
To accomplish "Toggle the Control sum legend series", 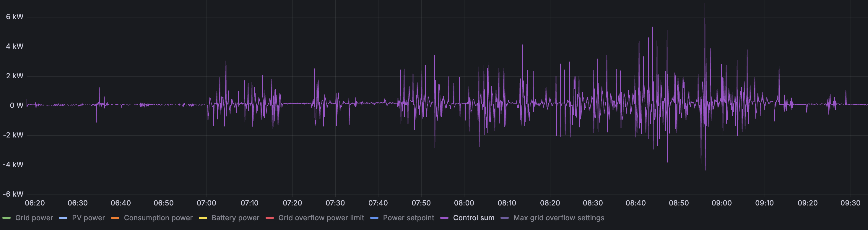I will tap(473, 218).
